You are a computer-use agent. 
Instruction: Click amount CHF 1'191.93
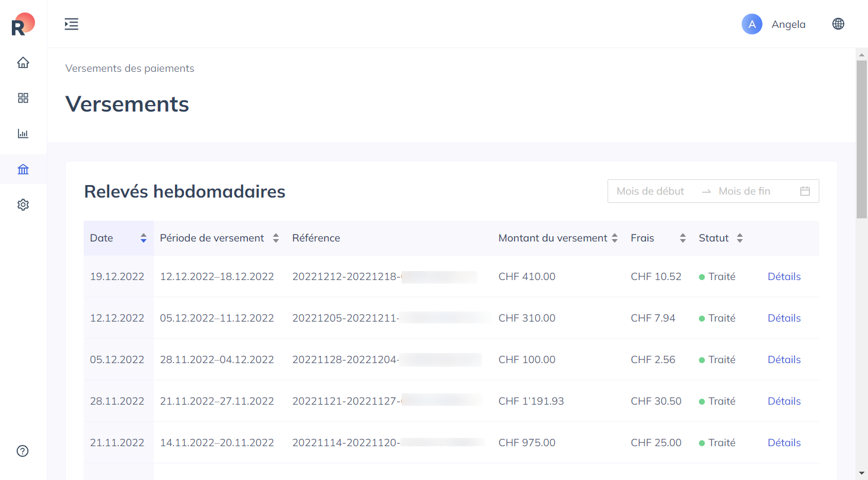point(531,401)
